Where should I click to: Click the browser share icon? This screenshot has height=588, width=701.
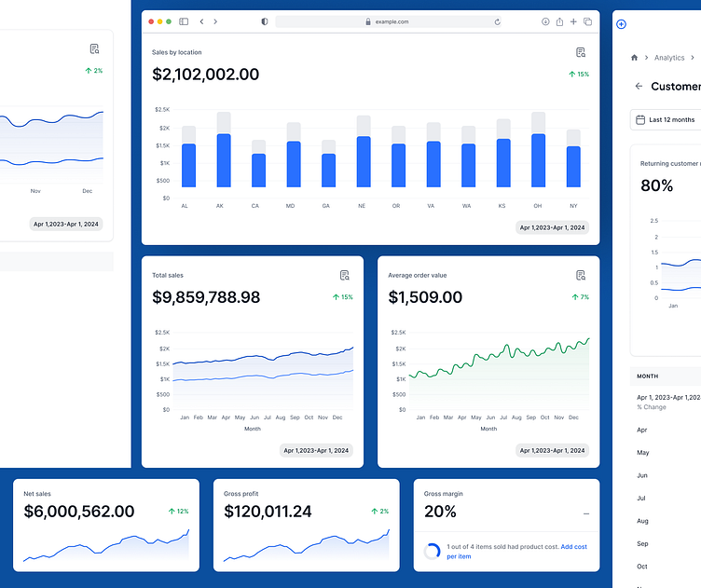[x=559, y=21]
